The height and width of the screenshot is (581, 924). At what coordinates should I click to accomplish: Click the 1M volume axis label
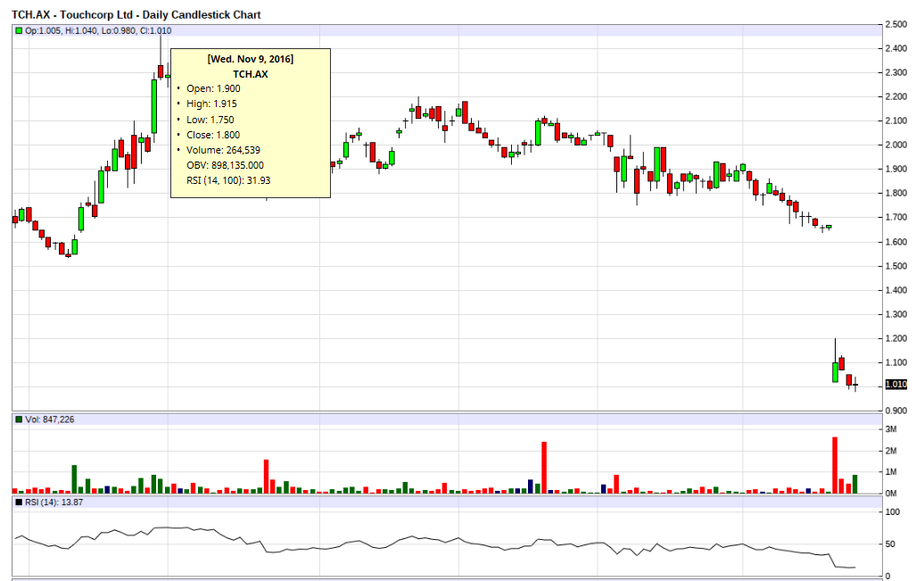tap(891, 472)
